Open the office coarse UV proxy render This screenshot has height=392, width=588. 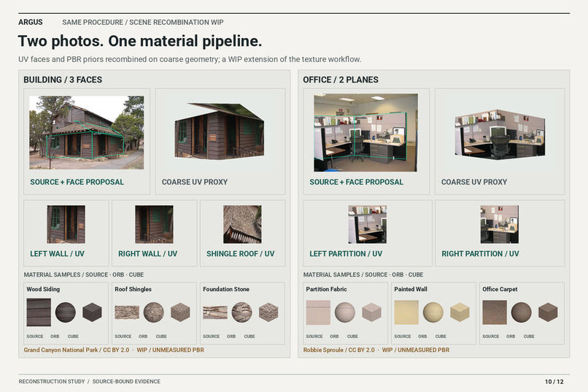pyautogui.click(x=500, y=134)
